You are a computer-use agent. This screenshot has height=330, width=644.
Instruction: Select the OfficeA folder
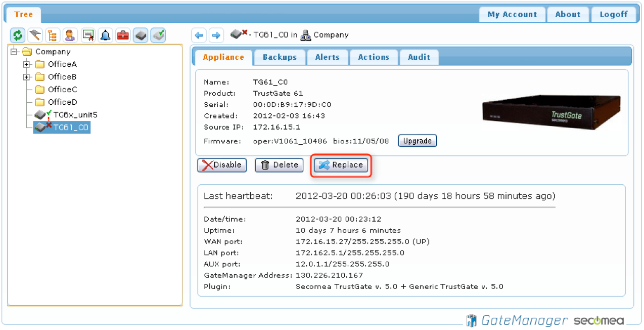pyautogui.click(x=62, y=64)
